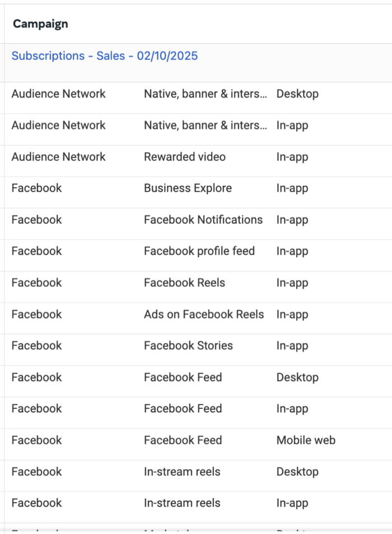Click the Facebook profile feed cell

coord(199,252)
